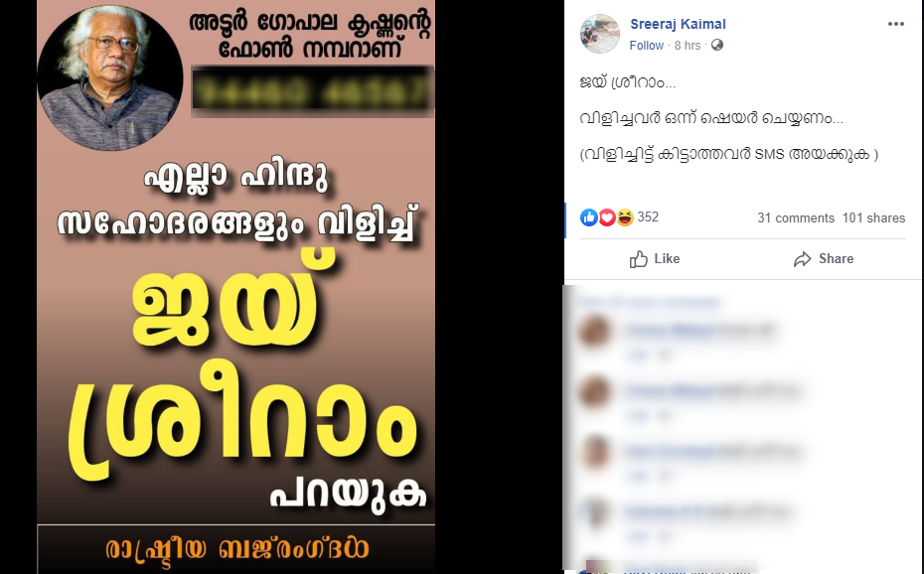
Task: Open Sreeraj Kaimal's profile name link
Action: (678, 24)
